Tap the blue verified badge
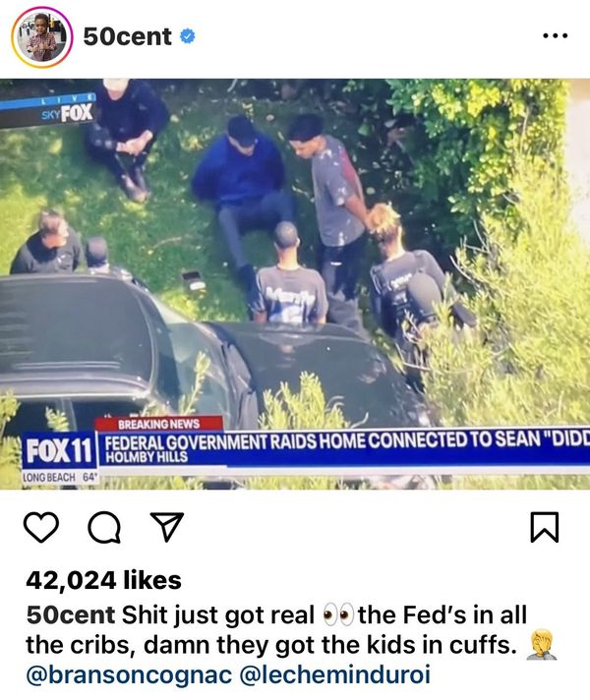Image resolution: width=590 pixels, height=700 pixels. (187, 36)
